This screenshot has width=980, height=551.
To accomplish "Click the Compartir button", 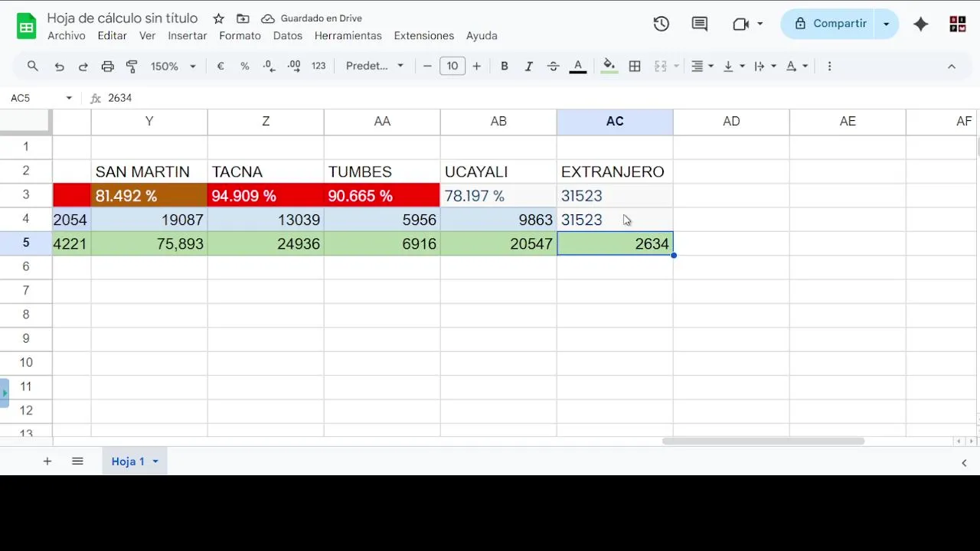I will click(829, 24).
